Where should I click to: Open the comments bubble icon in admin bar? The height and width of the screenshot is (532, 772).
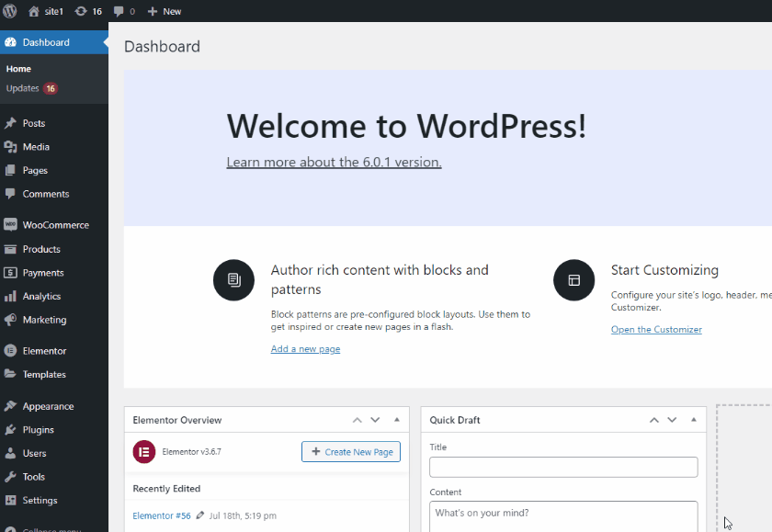click(x=119, y=11)
